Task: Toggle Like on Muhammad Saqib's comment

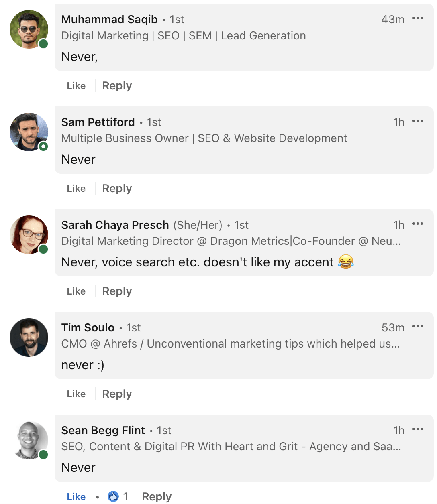Action: (x=76, y=85)
